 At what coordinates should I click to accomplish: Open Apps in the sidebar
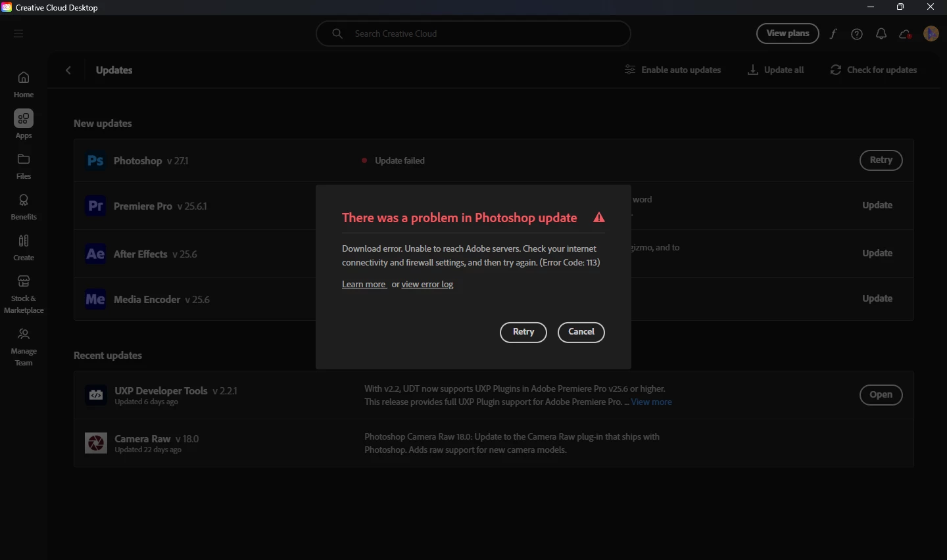point(24,125)
